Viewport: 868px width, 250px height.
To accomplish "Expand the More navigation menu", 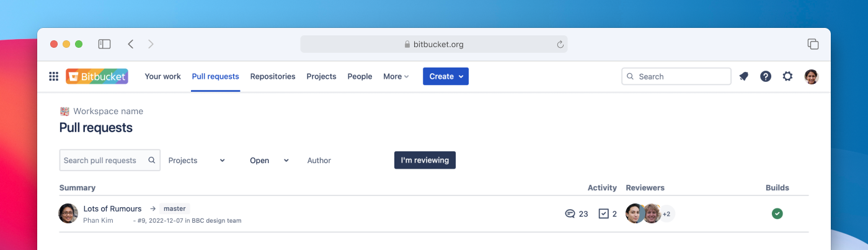I will 396,76.
